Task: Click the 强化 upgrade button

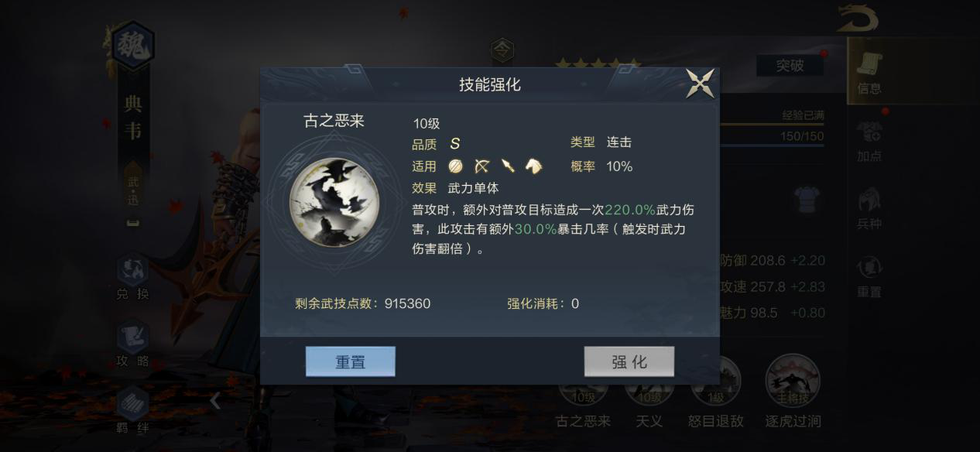Action: [629, 361]
